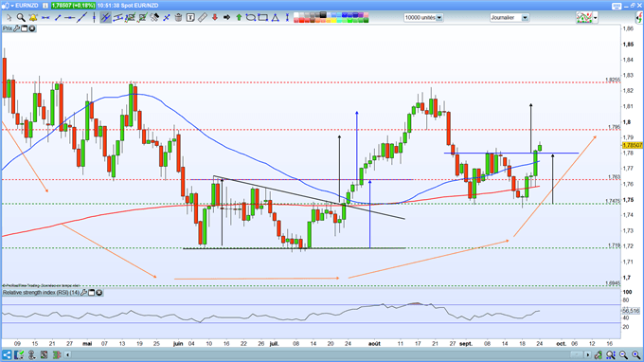This screenshot has width=644, height=362.
Task: Click the zoom reset magnifier icon
Action: [x=611, y=354]
